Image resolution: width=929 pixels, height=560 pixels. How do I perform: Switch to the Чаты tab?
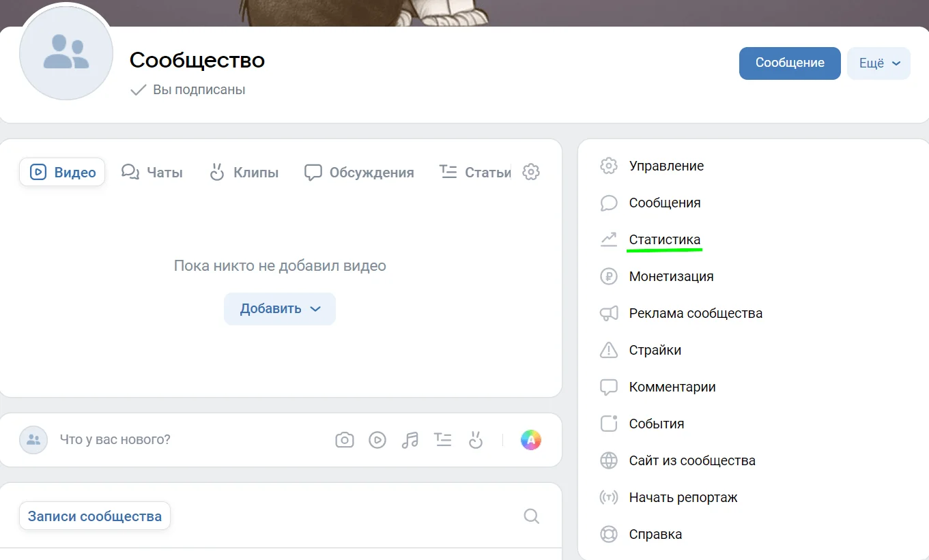coord(152,173)
